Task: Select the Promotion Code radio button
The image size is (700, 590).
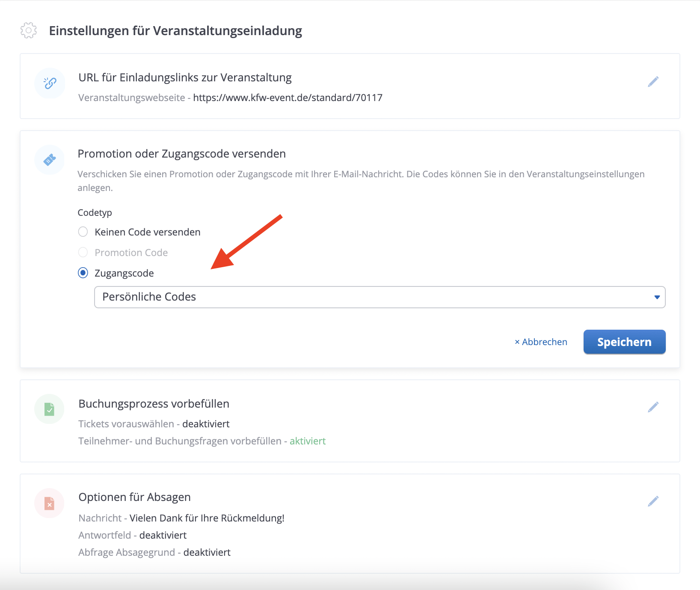Action: tap(83, 253)
